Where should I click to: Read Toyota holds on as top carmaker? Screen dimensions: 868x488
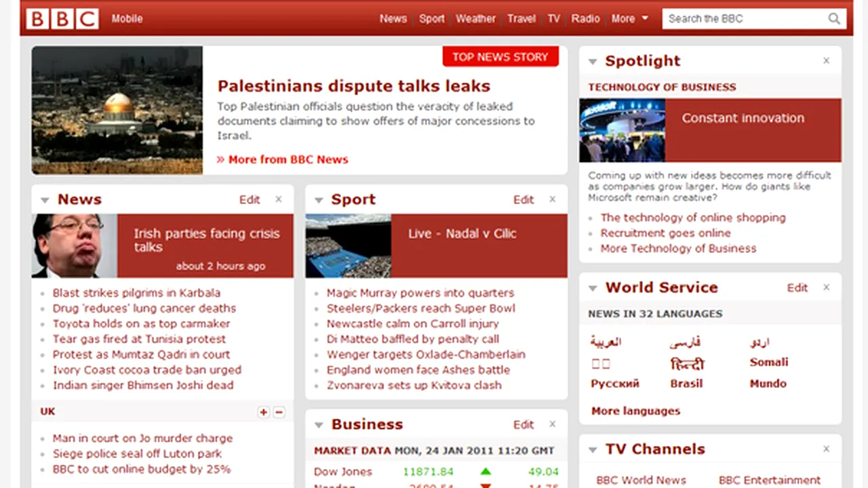pyautogui.click(x=142, y=323)
